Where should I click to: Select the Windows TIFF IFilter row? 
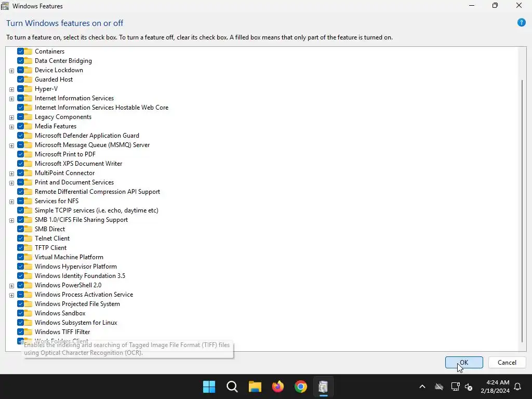62,332
